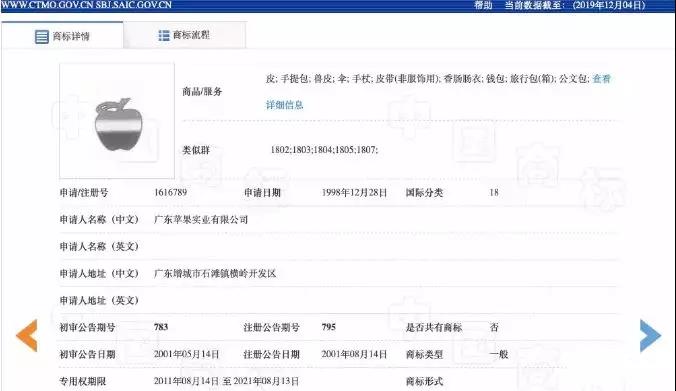Switch to the 商标流程 tab

coord(185,35)
